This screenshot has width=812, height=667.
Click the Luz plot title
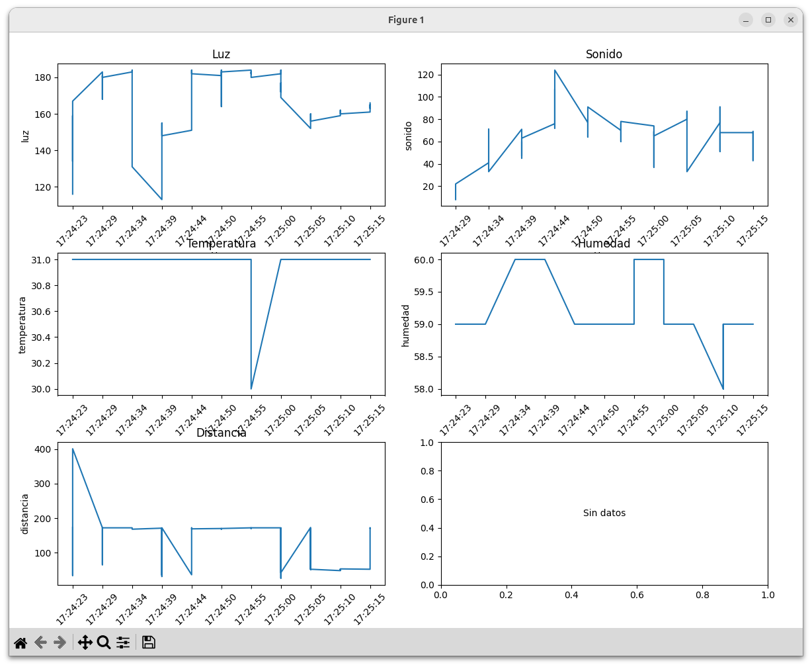[221, 54]
